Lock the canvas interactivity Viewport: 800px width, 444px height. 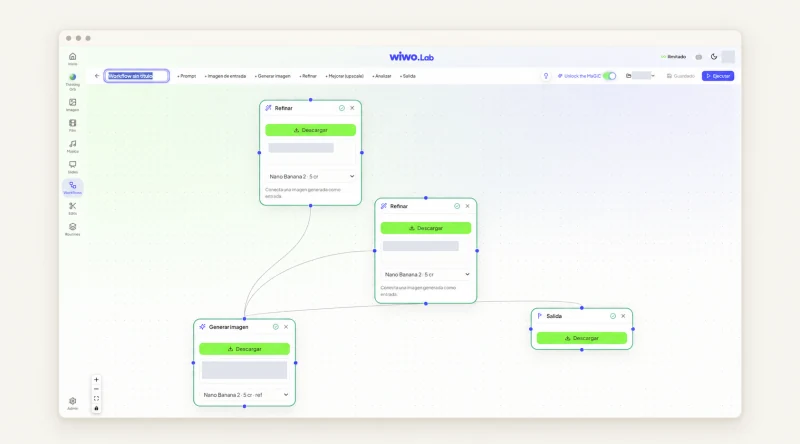point(96,408)
